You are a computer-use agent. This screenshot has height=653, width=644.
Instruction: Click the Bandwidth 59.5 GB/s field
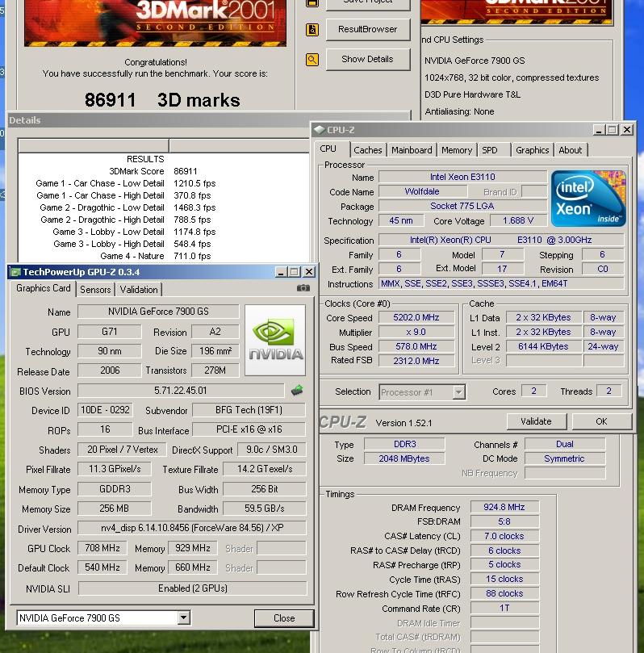[265, 509]
